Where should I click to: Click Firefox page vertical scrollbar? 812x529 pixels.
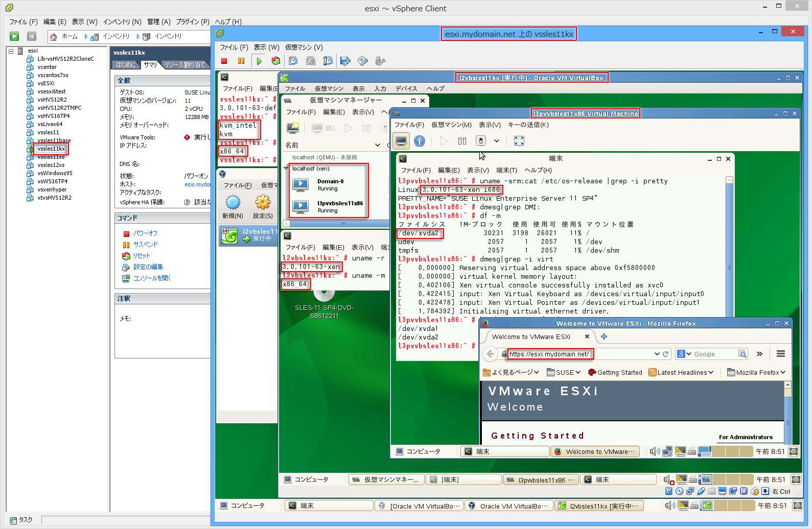pos(787,412)
